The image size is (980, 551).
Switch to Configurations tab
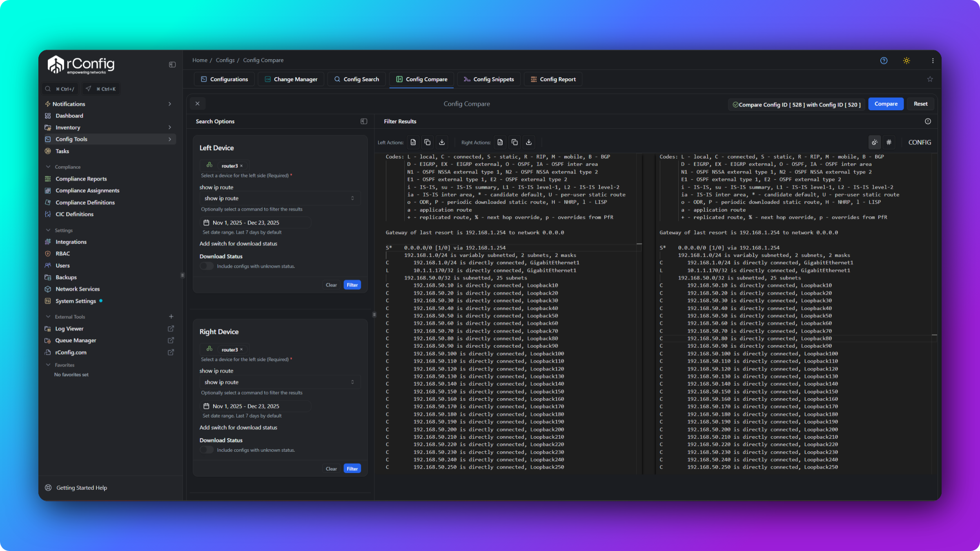[x=224, y=79]
